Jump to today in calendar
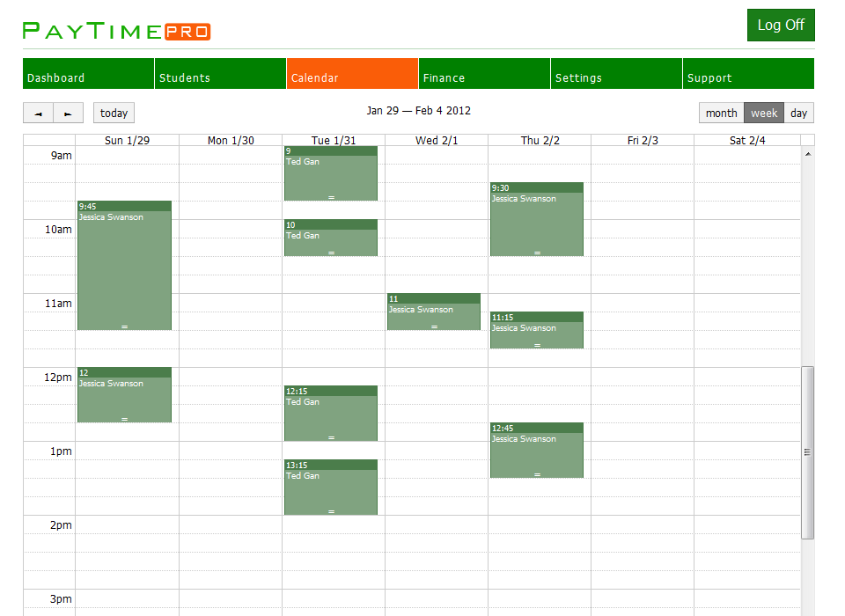Image resolution: width=845 pixels, height=616 pixels. point(114,114)
